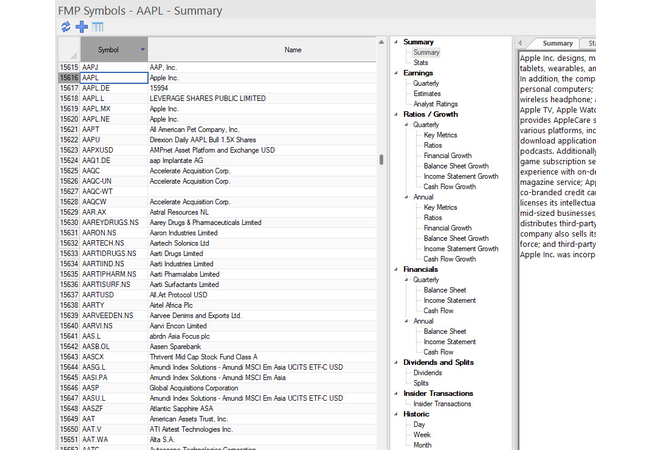Open quarterly Income Statement under Financials

click(x=450, y=300)
